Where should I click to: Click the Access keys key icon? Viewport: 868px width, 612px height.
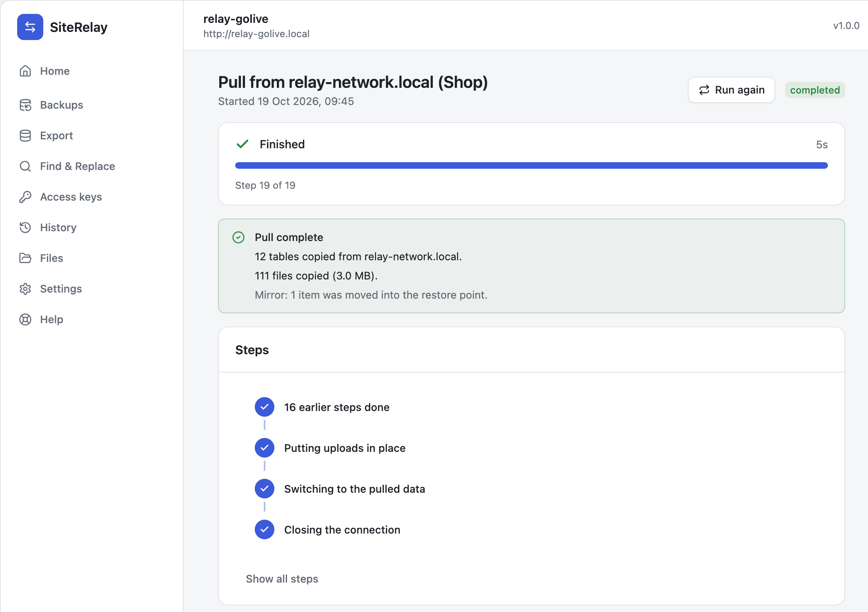25,197
